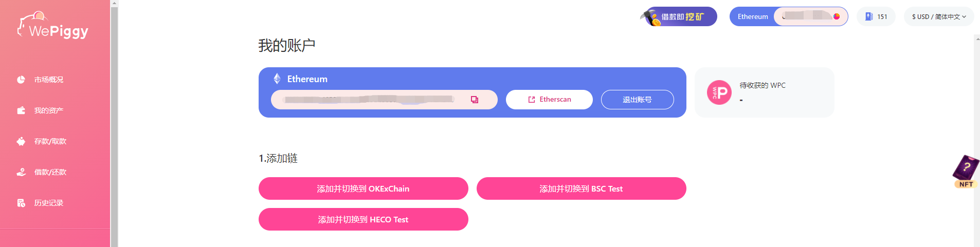Navigate to 借款/还款 borrow page
The height and width of the screenshot is (247, 980).
[x=50, y=172]
